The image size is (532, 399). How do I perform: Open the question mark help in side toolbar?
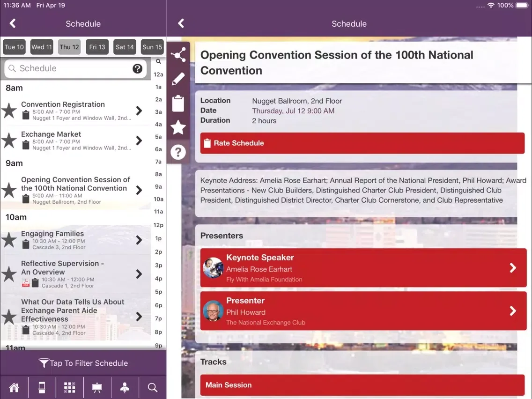(178, 152)
